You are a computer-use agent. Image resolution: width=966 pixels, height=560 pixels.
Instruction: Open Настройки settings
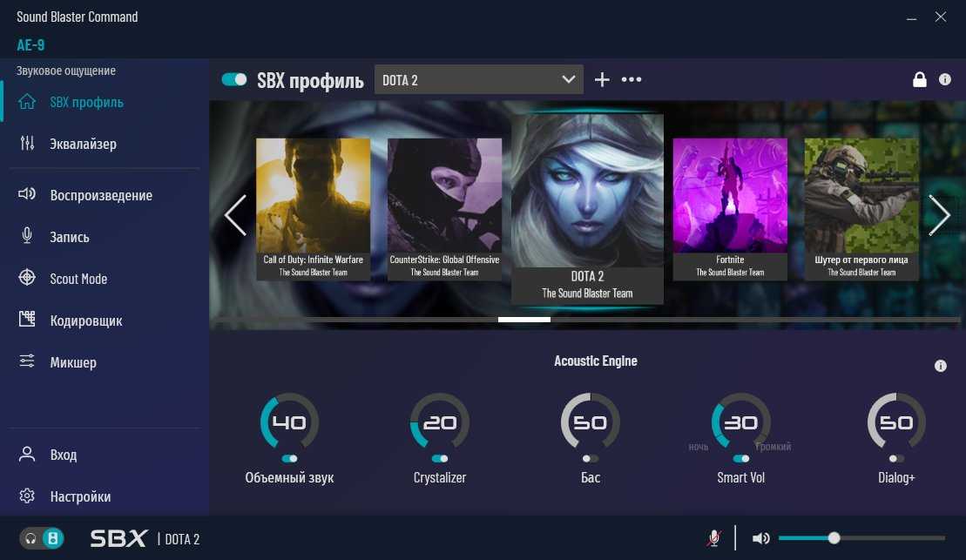coord(80,496)
